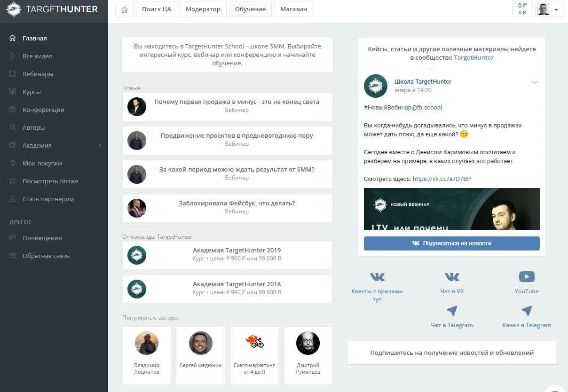Open the home icon in top navigation
Screen dimensions: 568x392
tap(124, 9)
